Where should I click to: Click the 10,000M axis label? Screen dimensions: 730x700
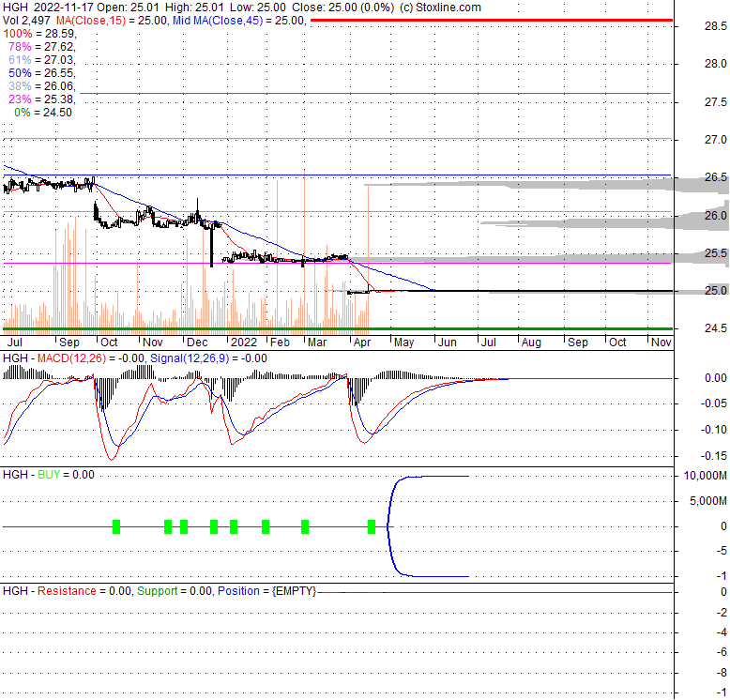pos(705,476)
